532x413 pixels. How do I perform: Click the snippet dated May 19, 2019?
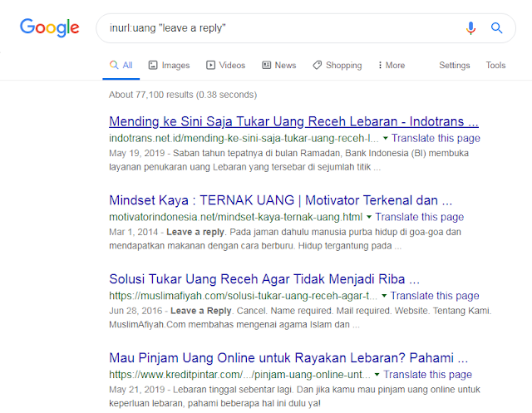click(288, 160)
